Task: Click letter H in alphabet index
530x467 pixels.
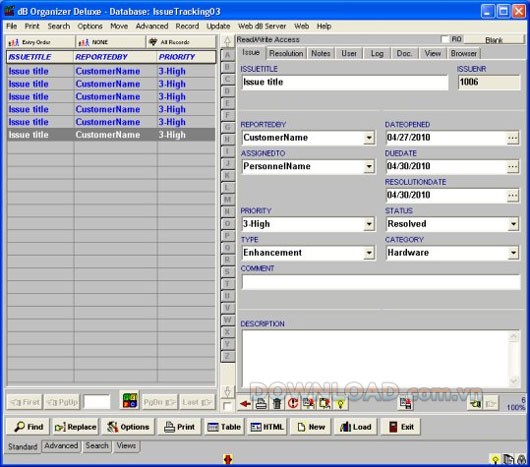Action: click(x=227, y=139)
